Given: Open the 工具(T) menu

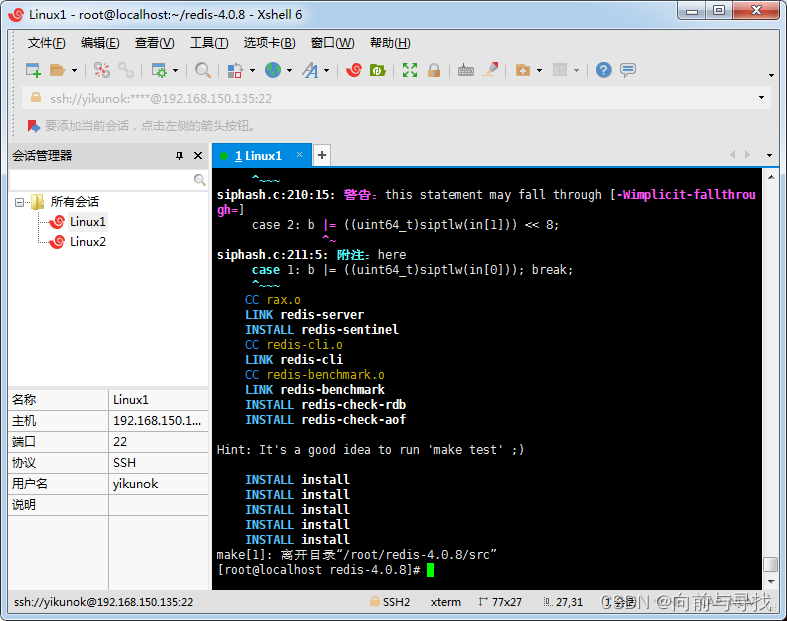Looking at the screenshot, I should coord(209,43).
